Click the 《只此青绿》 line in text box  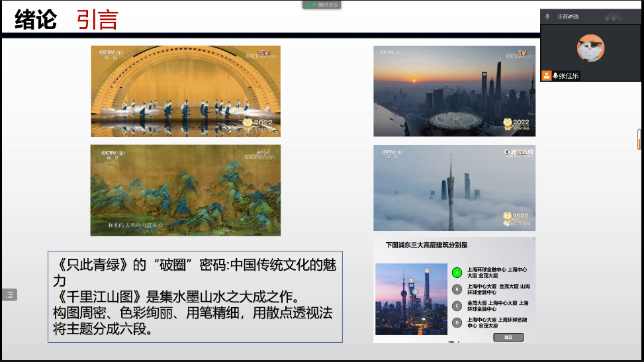point(195,273)
